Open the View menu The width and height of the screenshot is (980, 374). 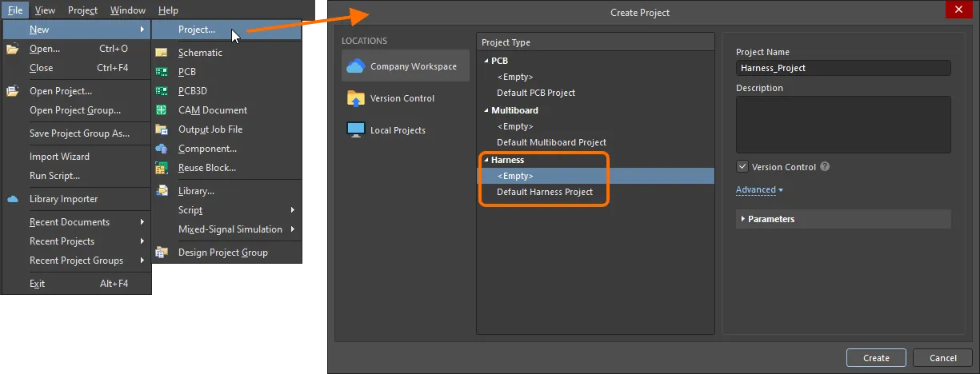[x=46, y=10]
